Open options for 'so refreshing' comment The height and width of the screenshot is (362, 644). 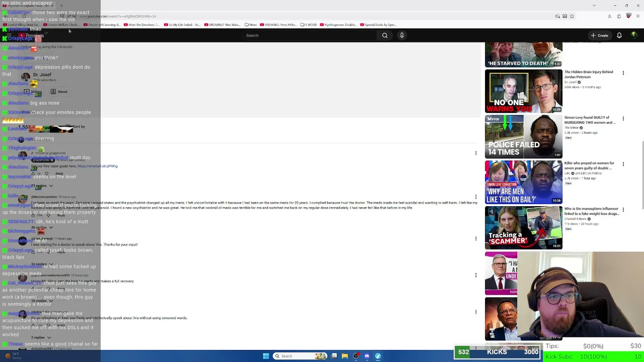(476, 312)
